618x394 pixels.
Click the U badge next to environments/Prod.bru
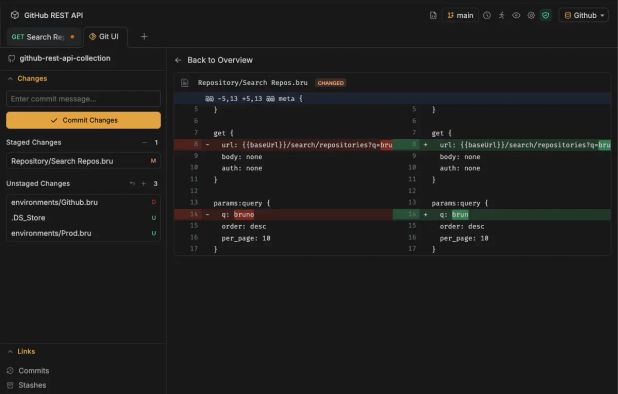coord(154,233)
